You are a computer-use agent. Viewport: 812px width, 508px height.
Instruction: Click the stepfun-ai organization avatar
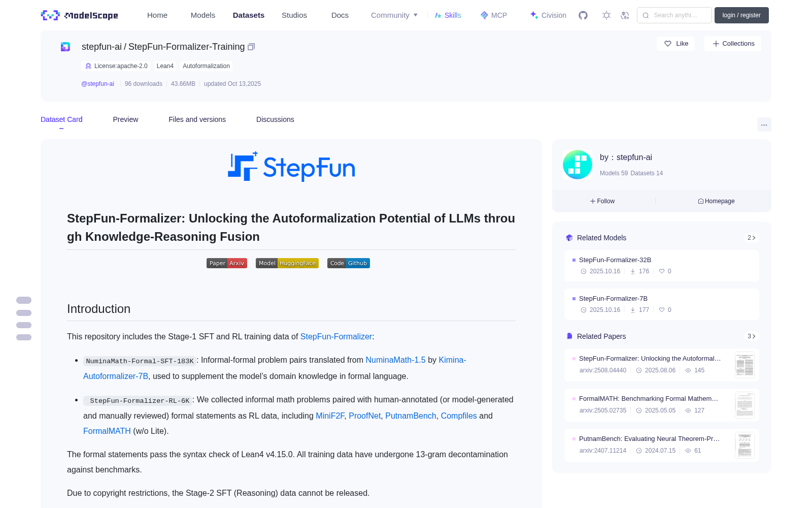tap(578, 165)
